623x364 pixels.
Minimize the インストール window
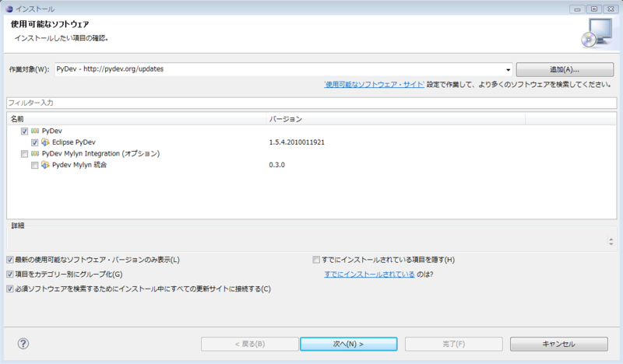[x=577, y=9]
